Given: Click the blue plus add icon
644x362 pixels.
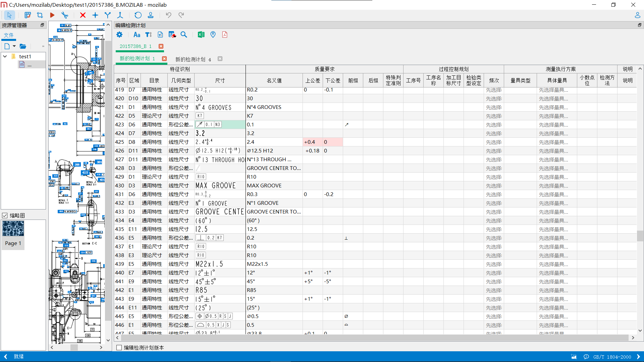Looking at the screenshot, I should pyautogui.click(x=95, y=15).
